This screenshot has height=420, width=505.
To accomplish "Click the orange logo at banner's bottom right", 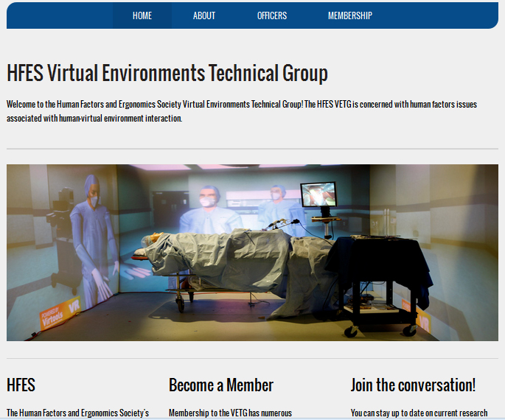I will 422,317.
